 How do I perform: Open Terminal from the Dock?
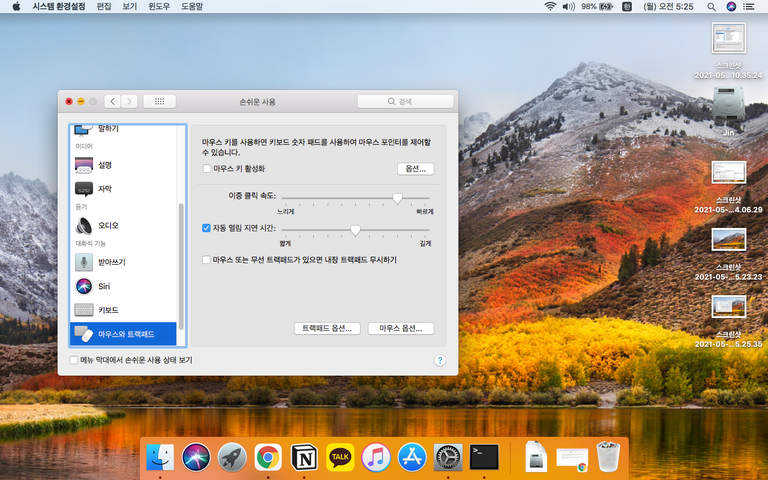(484, 457)
